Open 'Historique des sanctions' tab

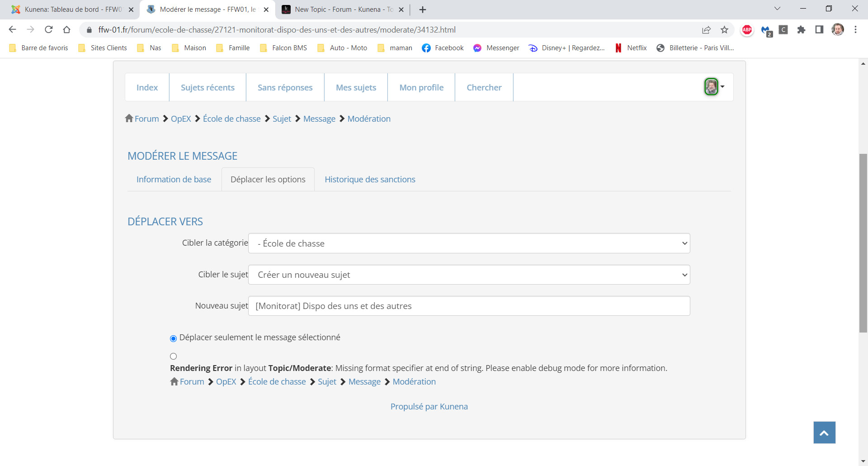pyautogui.click(x=370, y=180)
